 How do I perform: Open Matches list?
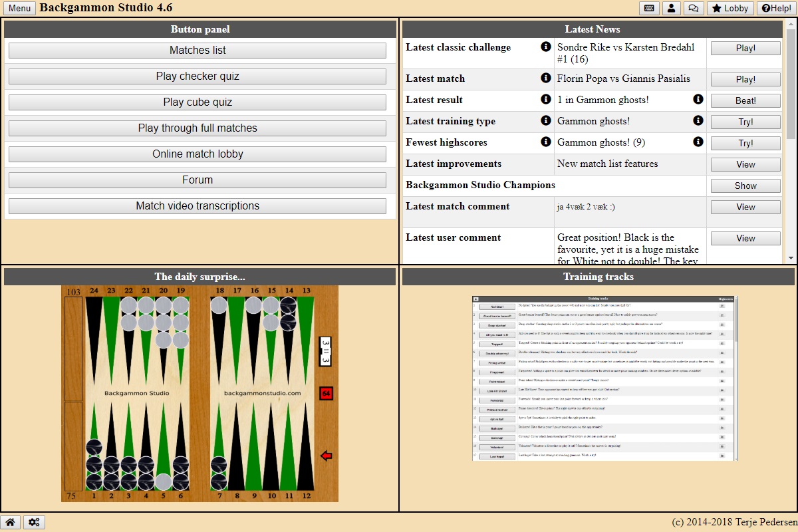(198, 51)
